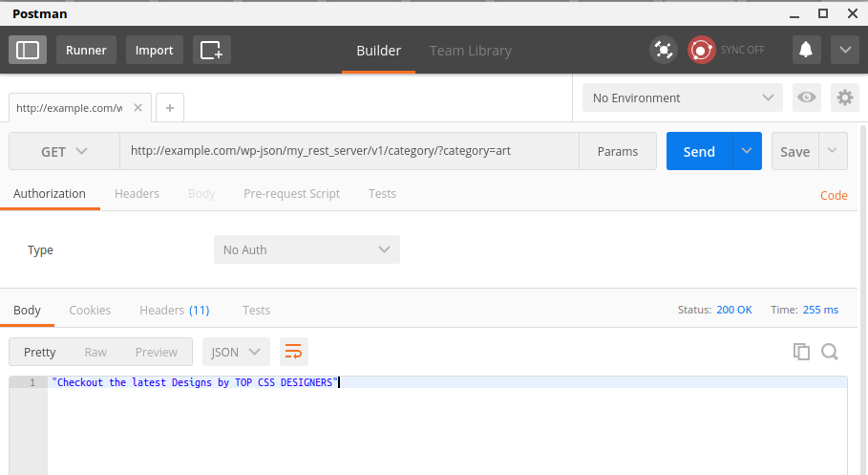Open the notifications bell
The image size is (868, 475).
[806, 50]
